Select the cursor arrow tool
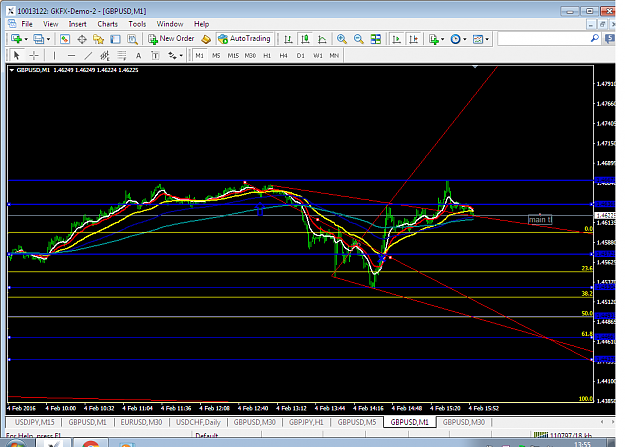Viewport: 625px width, 447px height. point(16,55)
